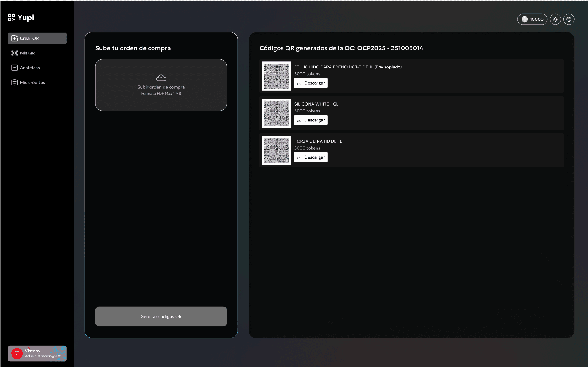Click 5000 tokens under FORZA ULTRA HD
Image resolution: width=588 pixels, height=367 pixels.
[307, 148]
